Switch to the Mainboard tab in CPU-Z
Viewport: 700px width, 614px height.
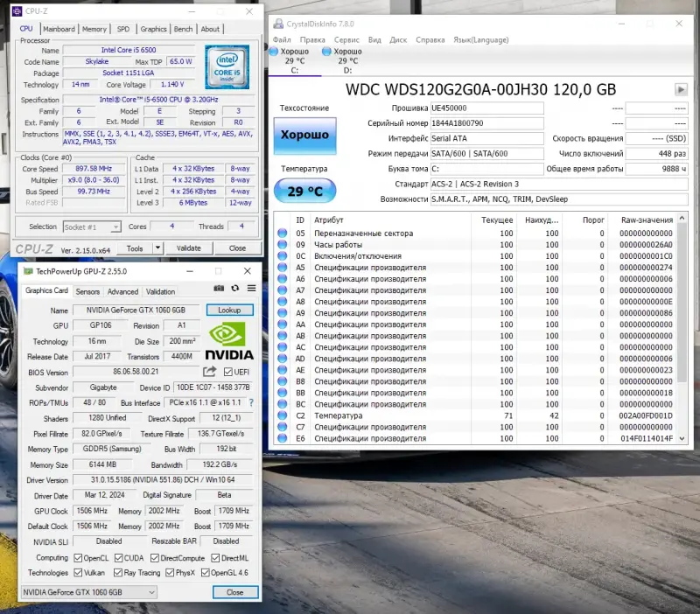[59, 29]
